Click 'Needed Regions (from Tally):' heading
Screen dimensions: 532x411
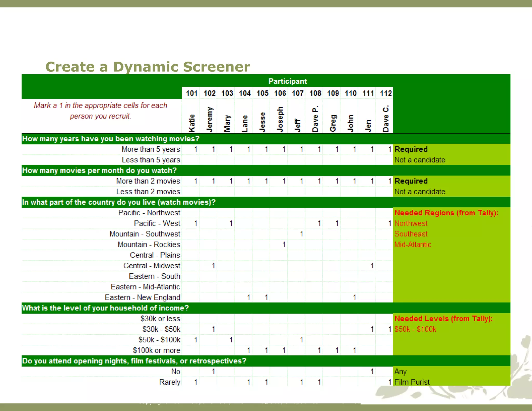[x=446, y=213]
